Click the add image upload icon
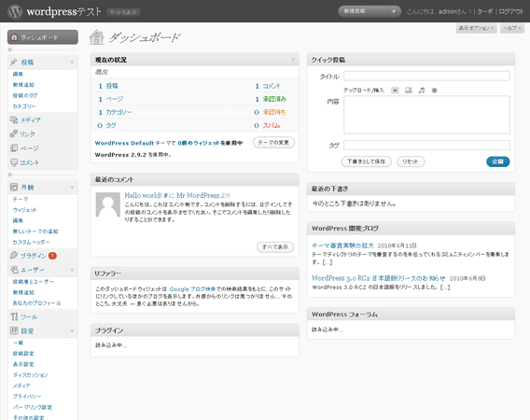 pos(395,91)
